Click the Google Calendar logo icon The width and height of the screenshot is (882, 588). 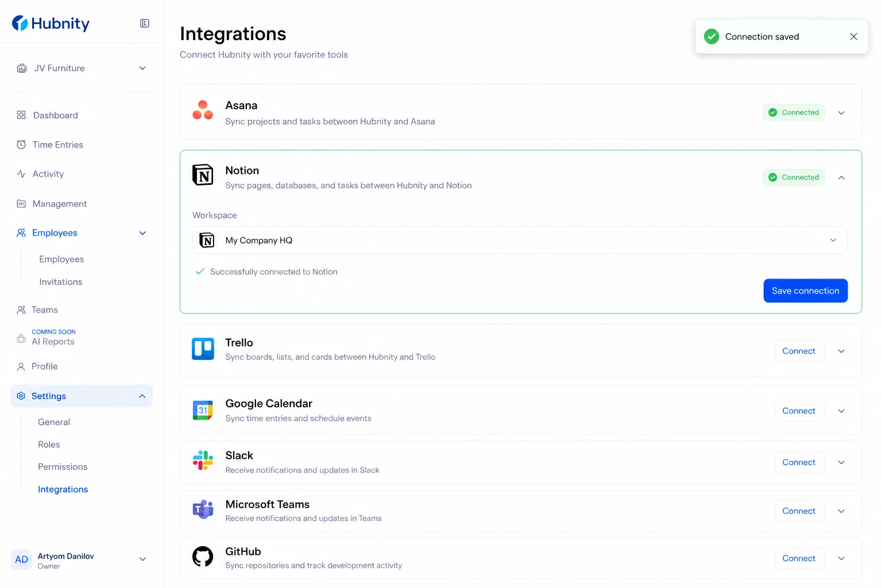(x=203, y=411)
